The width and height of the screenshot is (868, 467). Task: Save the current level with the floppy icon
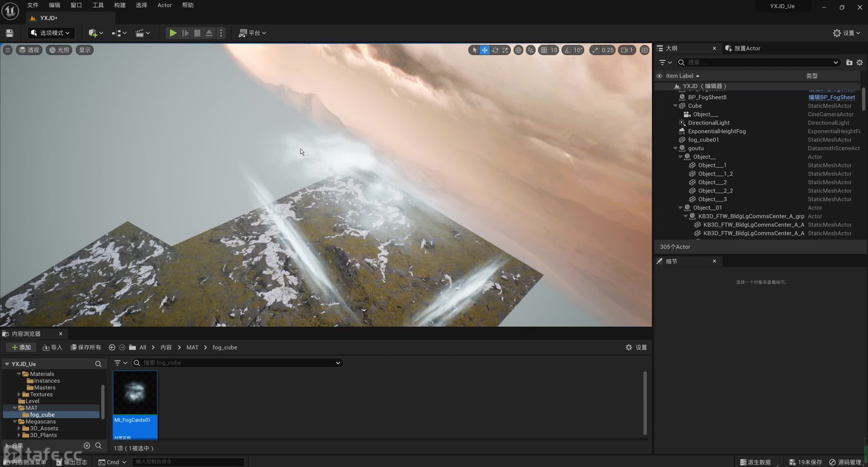[x=9, y=33]
